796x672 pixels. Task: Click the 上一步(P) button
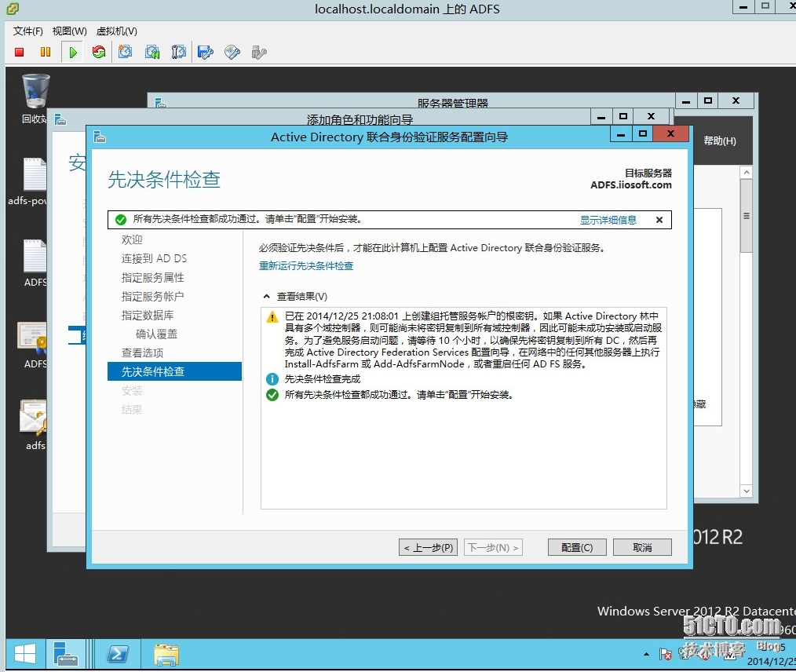click(x=429, y=548)
